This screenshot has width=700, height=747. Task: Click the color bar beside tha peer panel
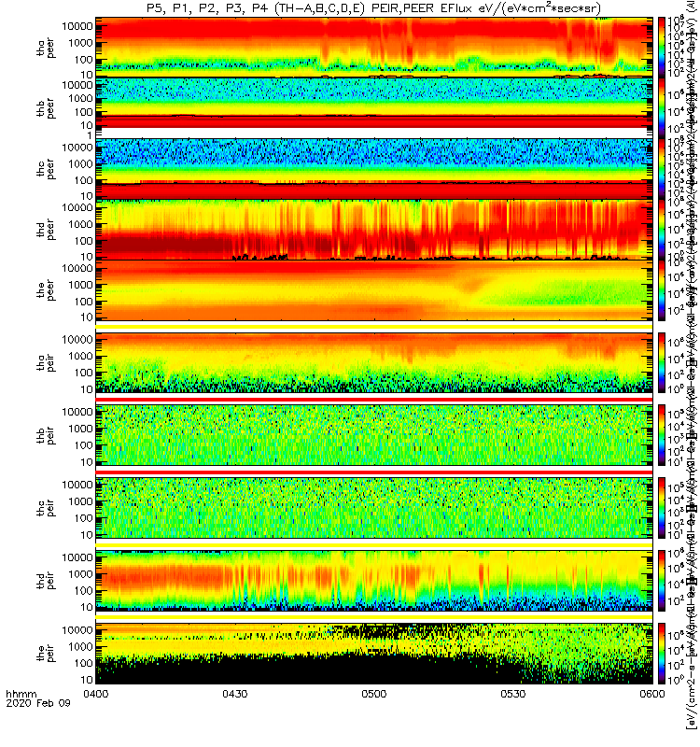pyautogui.click(x=662, y=48)
